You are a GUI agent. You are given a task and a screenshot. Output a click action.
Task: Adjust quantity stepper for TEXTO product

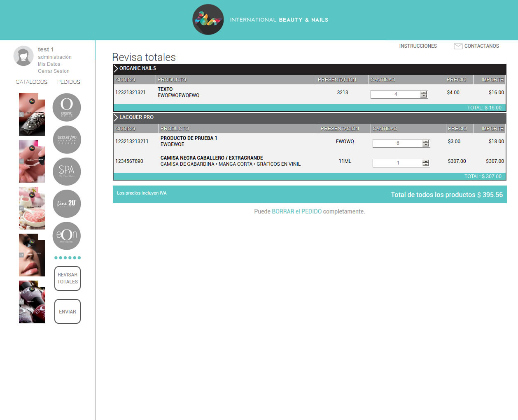[424, 94]
